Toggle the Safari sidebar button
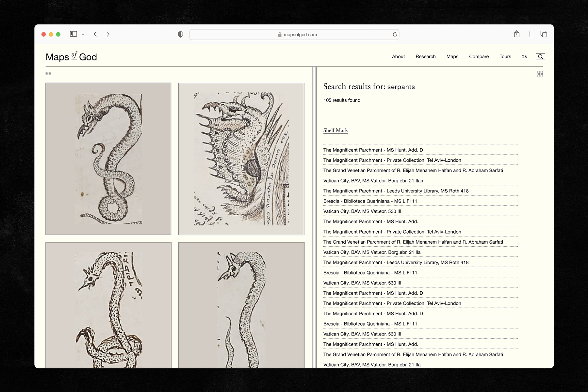The height and width of the screenshot is (392, 588). click(73, 34)
